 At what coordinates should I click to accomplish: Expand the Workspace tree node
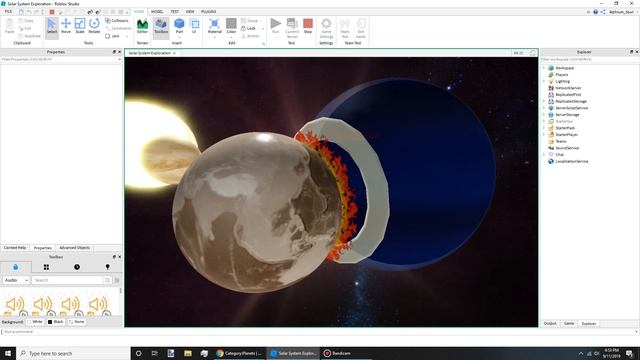(544, 68)
